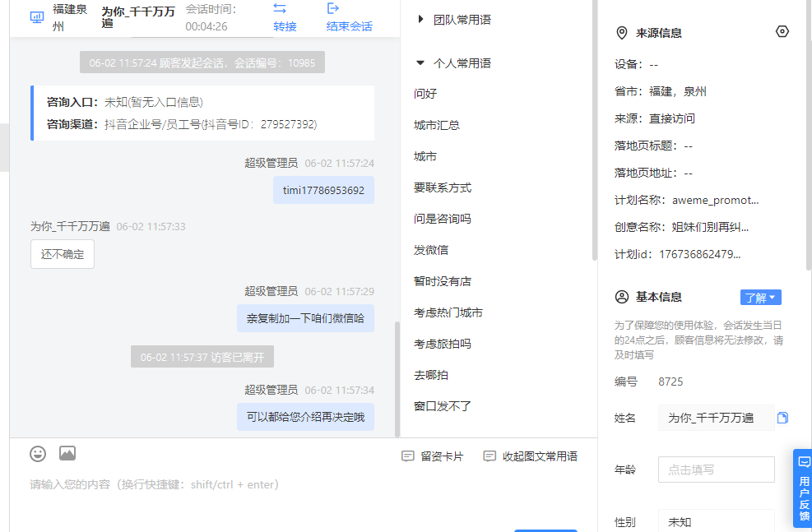Open the 了解 status dropdown
The height and width of the screenshot is (532, 812).
(760, 298)
